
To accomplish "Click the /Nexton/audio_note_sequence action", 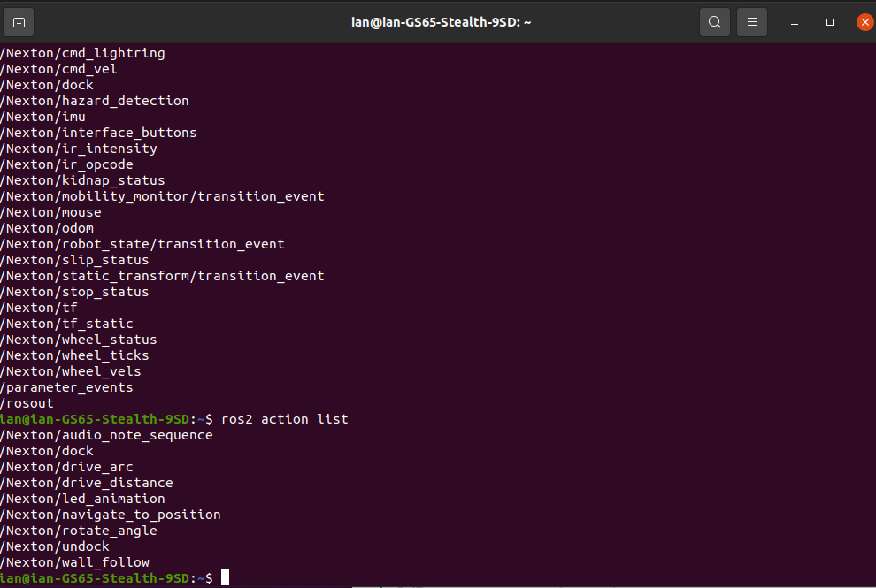I will (107, 435).
